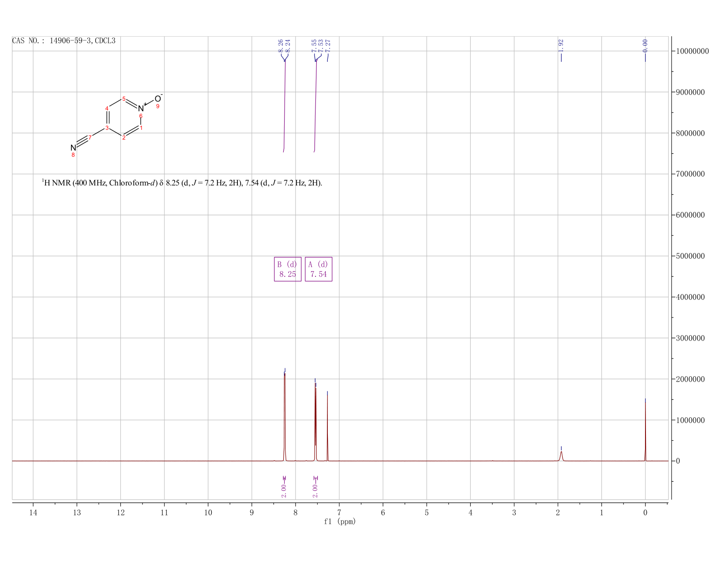Click the B (d) 8.25 multiplet box

(x=288, y=269)
